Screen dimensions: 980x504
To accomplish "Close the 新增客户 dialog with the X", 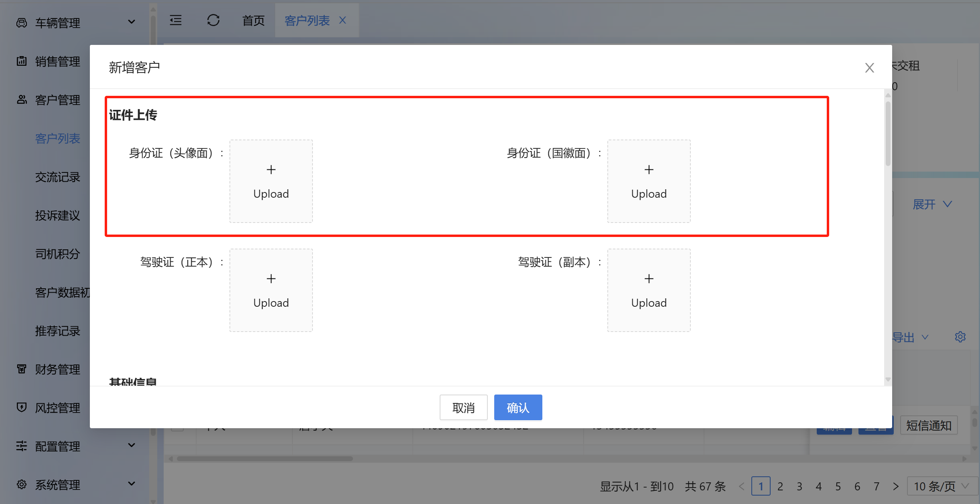I will (869, 68).
